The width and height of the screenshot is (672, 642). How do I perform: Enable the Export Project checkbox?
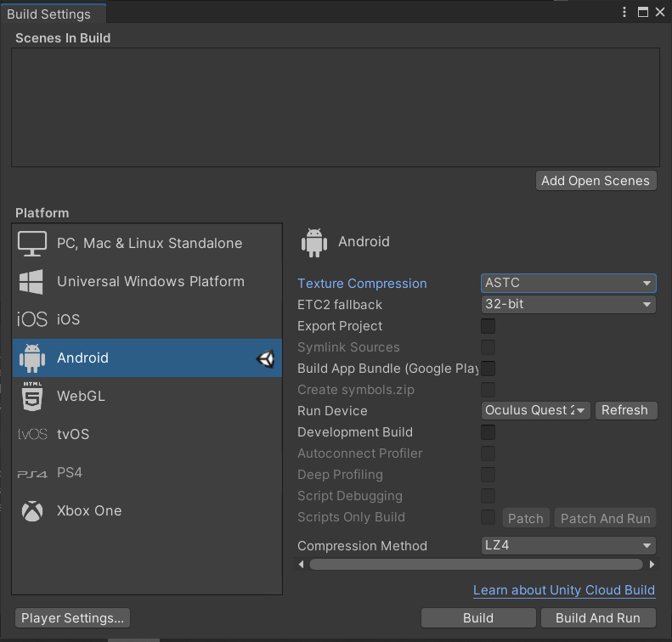click(x=488, y=326)
